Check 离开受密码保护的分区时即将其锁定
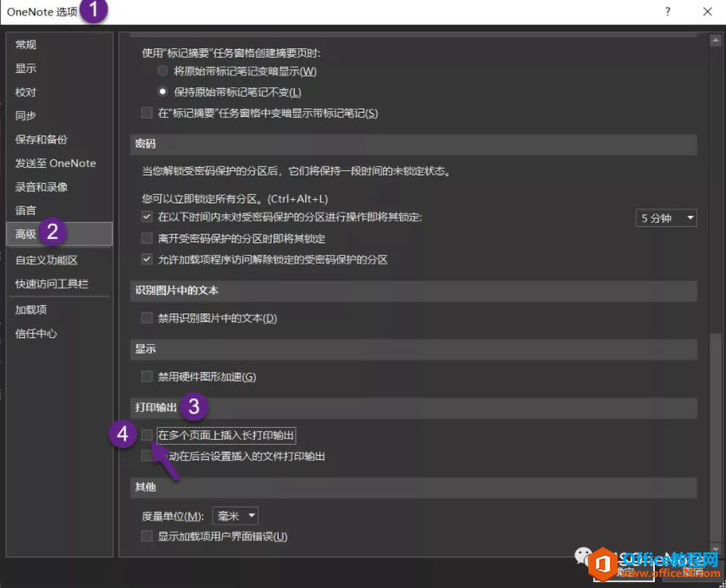 pyautogui.click(x=147, y=238)
